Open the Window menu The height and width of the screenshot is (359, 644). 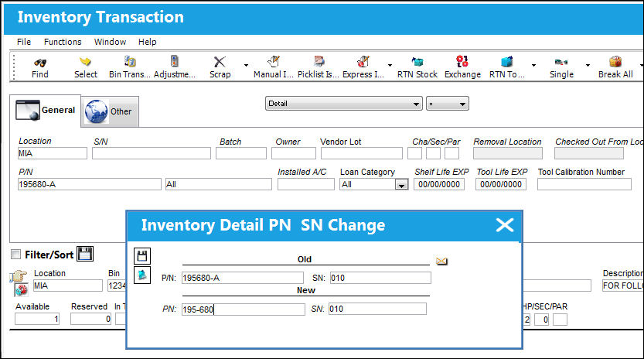(110, 42)
